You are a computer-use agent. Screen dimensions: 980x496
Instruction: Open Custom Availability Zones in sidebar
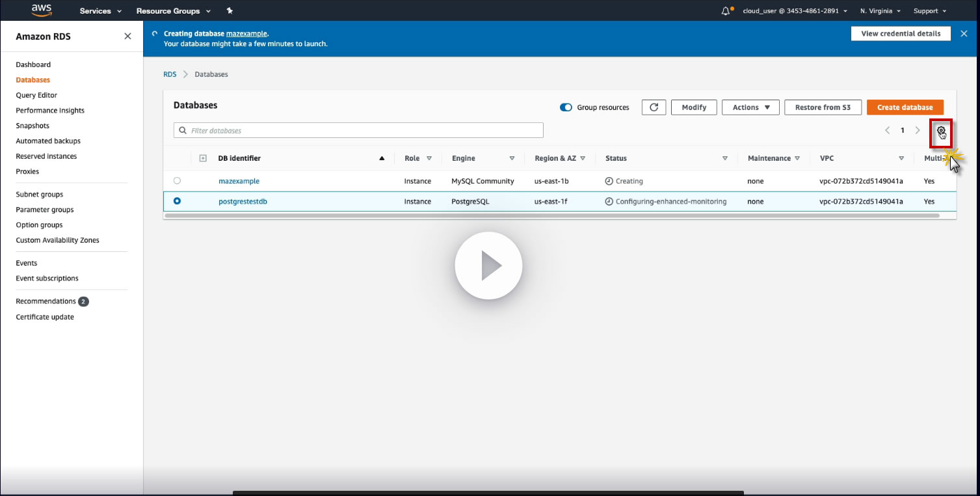click(58, 240)
